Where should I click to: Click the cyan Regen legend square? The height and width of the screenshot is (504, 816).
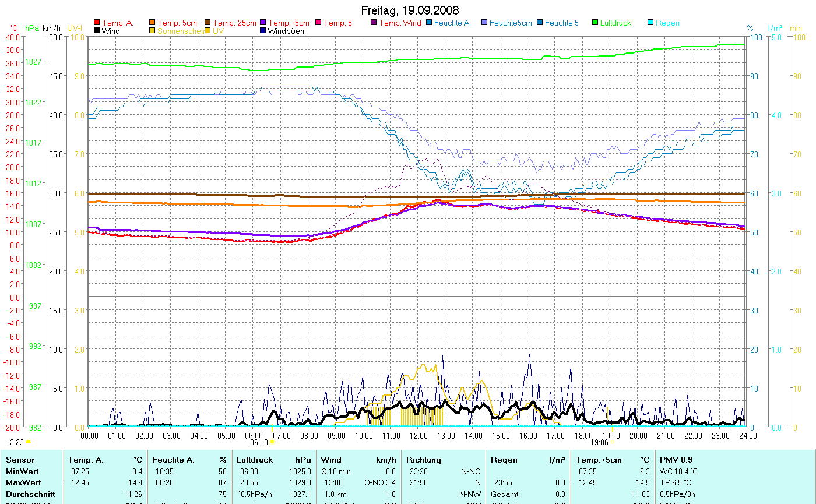(650, 23)
